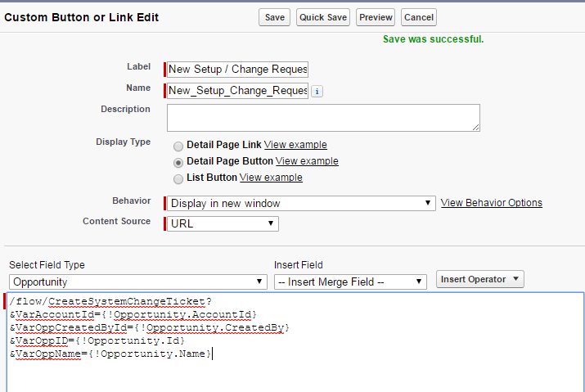
Task: Click the VarOppName line in editor
Action: [110, 354]
